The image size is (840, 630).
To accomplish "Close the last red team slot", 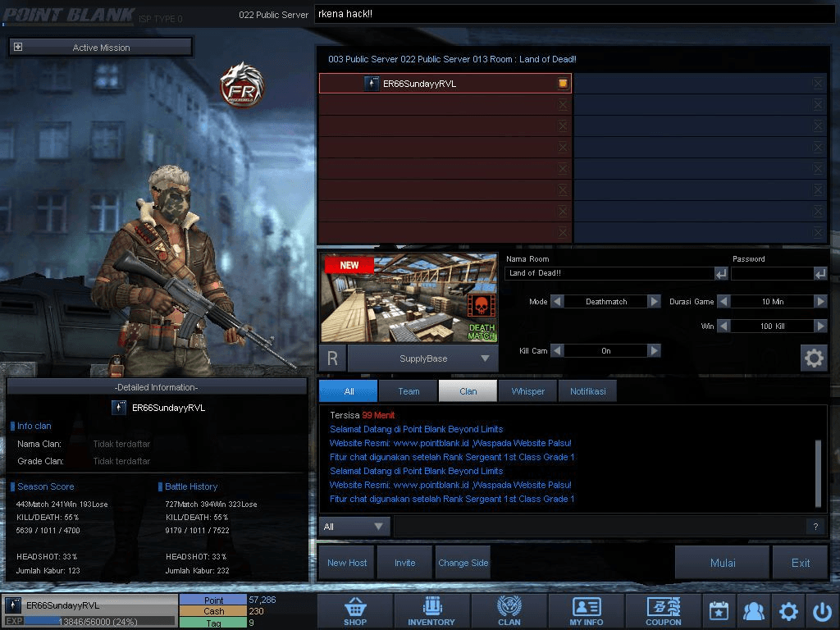I will coord(563,232).
